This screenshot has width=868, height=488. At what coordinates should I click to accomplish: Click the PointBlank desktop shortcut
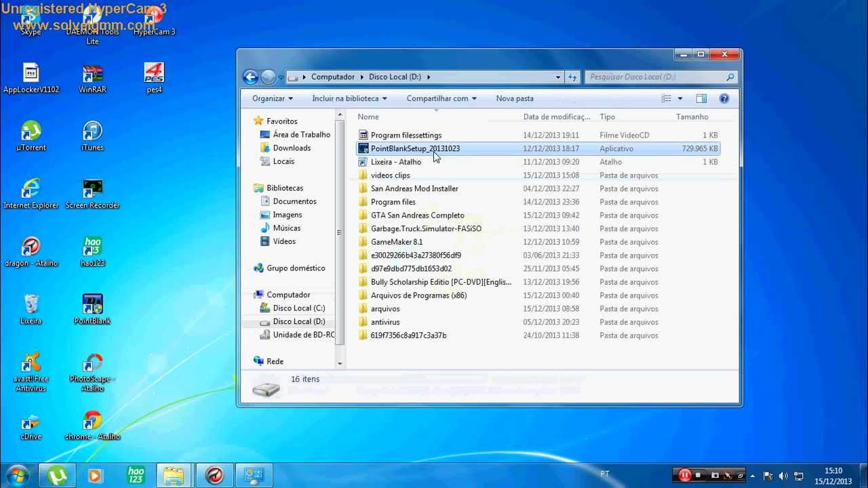coord(92,305)
